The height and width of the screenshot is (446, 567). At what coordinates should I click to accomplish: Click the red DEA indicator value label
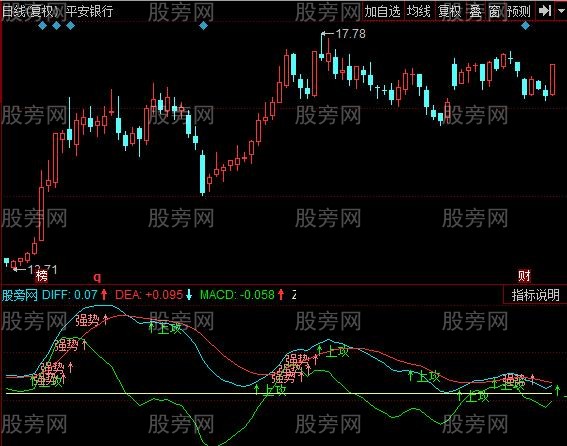pos(149,295)
